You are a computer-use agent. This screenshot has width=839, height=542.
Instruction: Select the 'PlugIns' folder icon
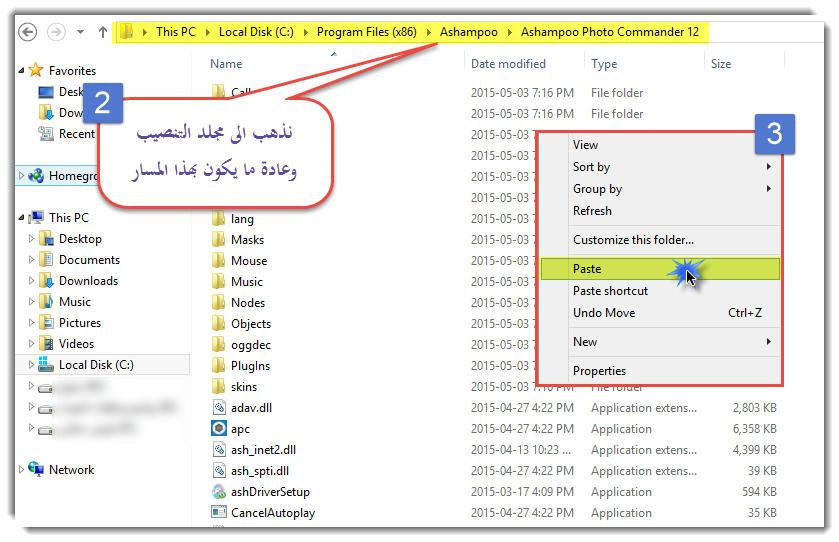click(x=218, y=365)
